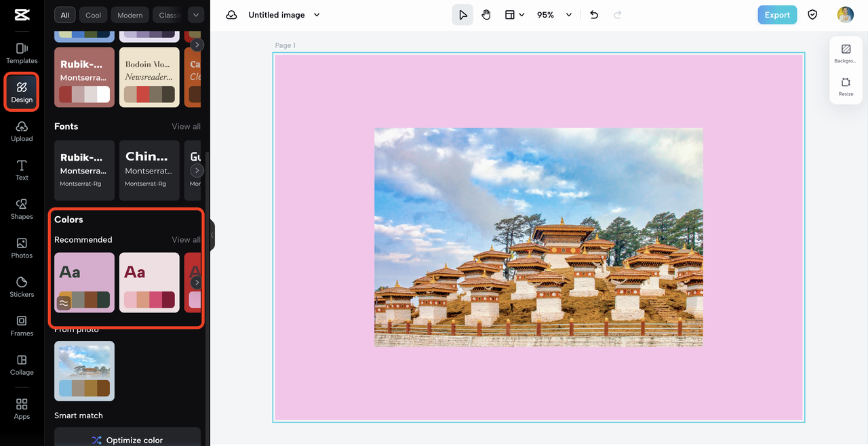Choose the Chin Montserrat font pairing card
Viewport: 868px width, 446px height.
[x=149, y=171]
